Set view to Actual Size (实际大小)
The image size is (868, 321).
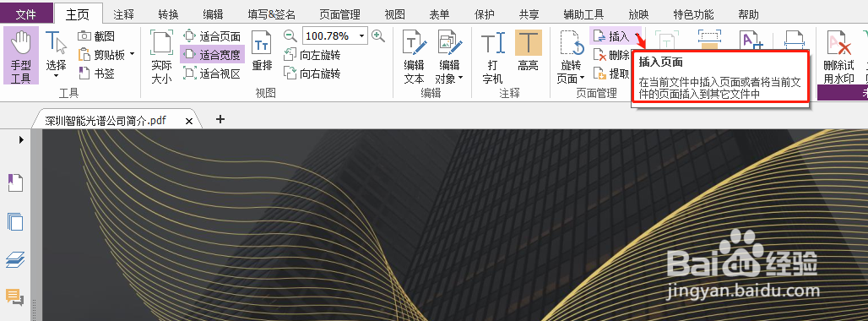coord(161,57)
